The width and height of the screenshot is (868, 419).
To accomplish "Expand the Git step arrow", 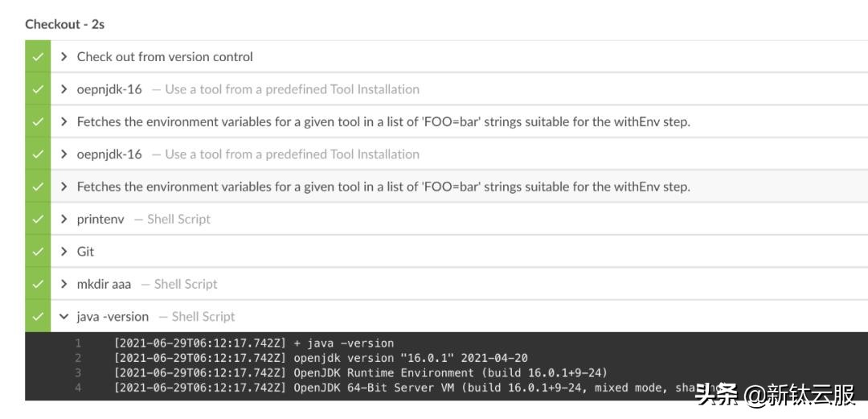I will pos(64,252).
